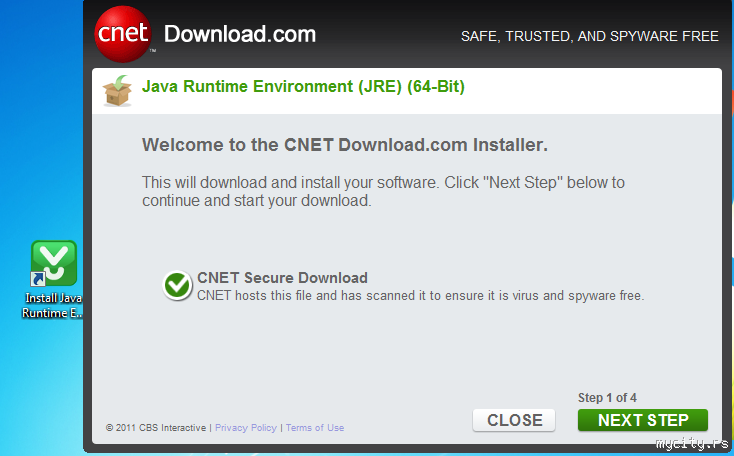Click 'SAFE, TRUSTED, AND SPYWARE FREE' tagline
Viewport: 734px width, 456px height.
pyautogui.click(x=590, y=36)
